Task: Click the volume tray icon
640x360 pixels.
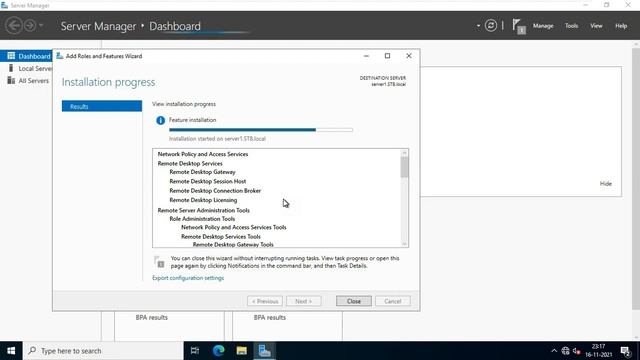Action: (576, 351)
